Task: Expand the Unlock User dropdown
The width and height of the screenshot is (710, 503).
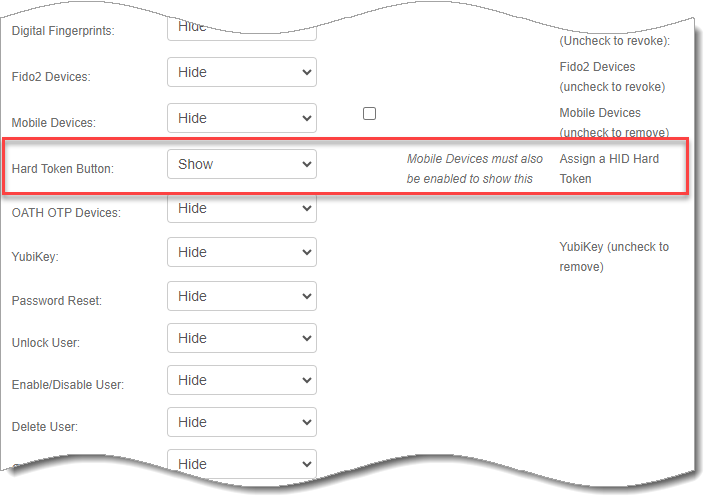Action: point(241,338)
